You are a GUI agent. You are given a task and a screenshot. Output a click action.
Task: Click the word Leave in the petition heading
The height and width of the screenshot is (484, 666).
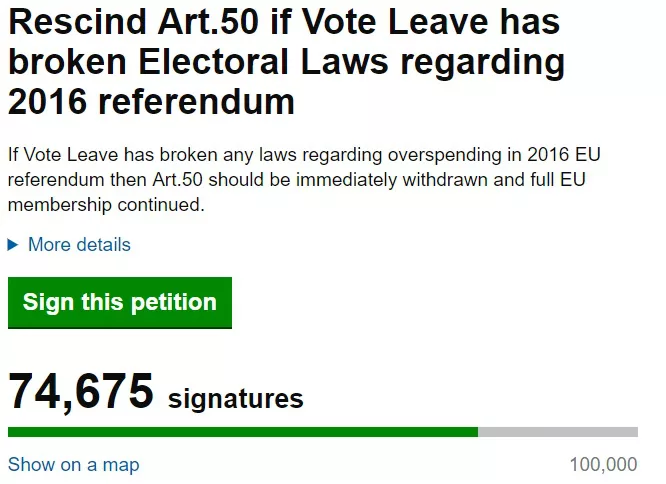[438, 22]
